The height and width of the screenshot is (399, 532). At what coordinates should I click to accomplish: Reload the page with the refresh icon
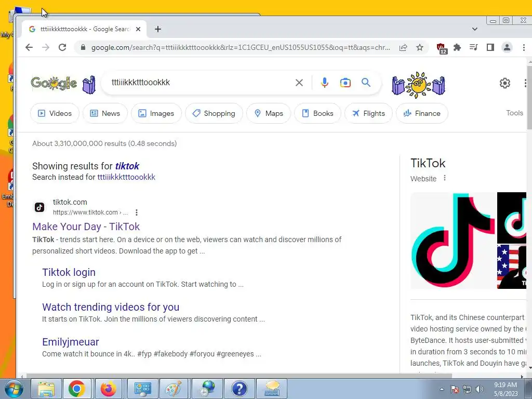tap(62, 47)
